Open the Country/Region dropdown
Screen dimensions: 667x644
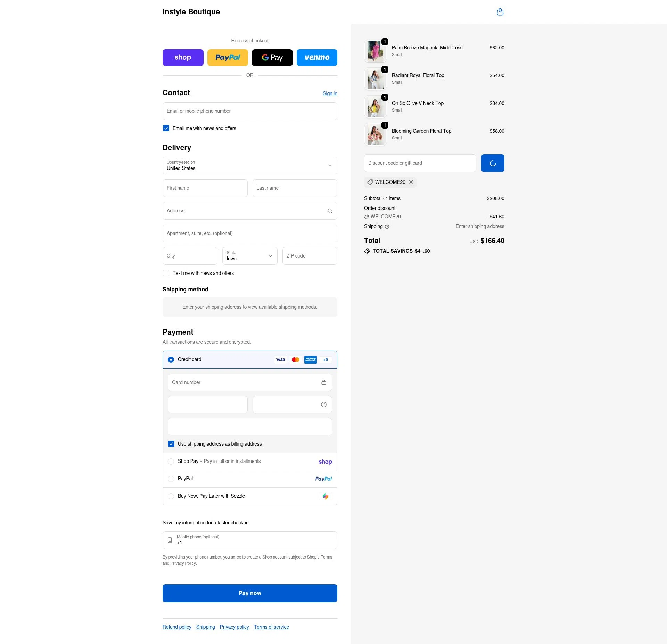point(250,166)
